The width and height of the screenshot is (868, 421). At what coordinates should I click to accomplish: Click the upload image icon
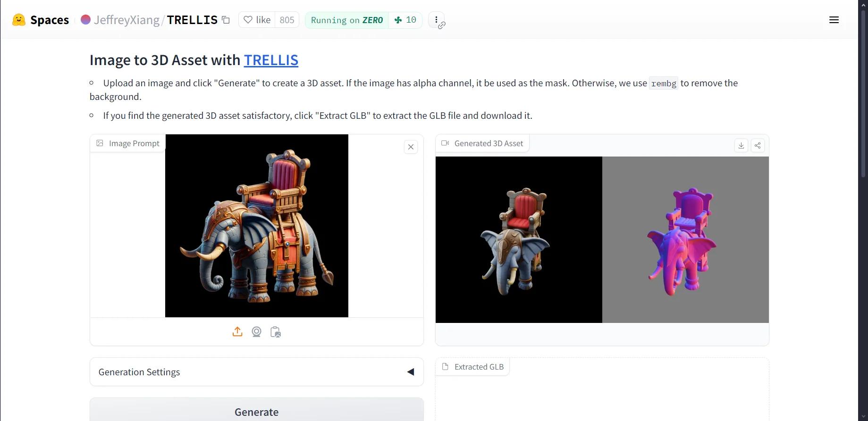pos(237,332)
